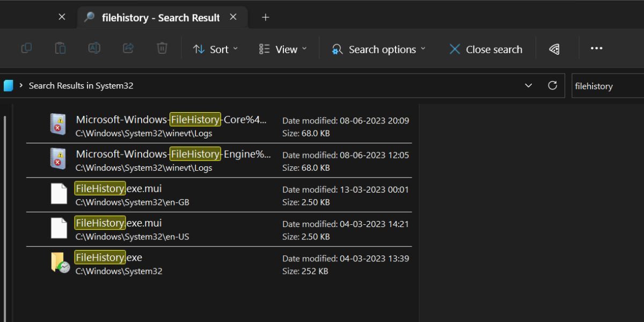This screenshot has height=322, width=644.
Task: Open the Sort dropdown
Action: click(216, 49)
